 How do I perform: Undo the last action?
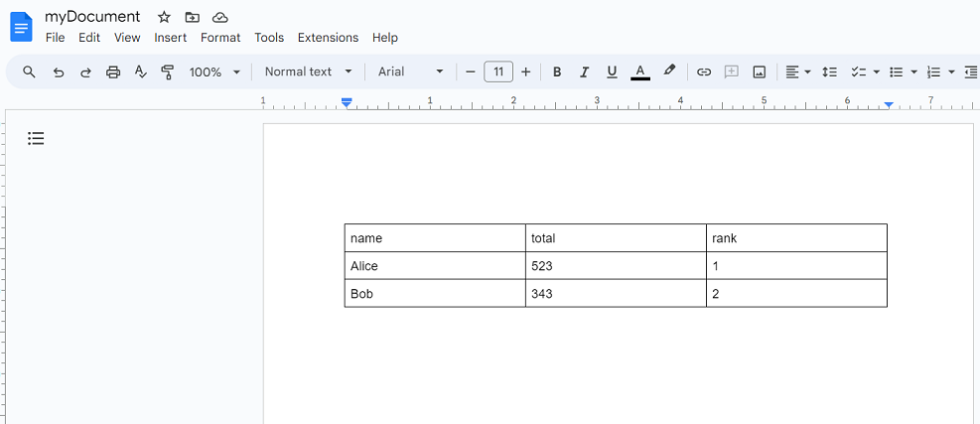[x=59, y=71]
